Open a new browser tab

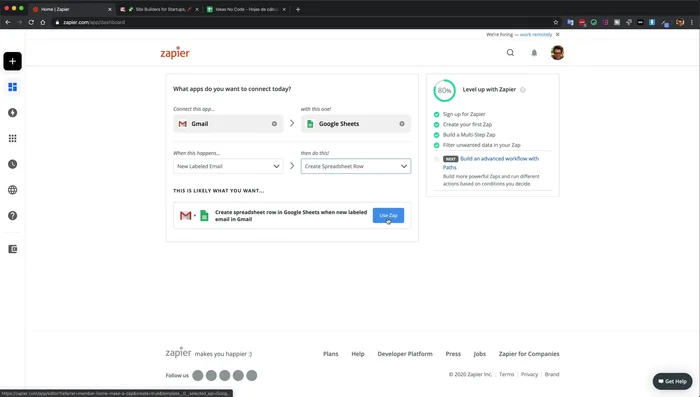coord(298,9)
